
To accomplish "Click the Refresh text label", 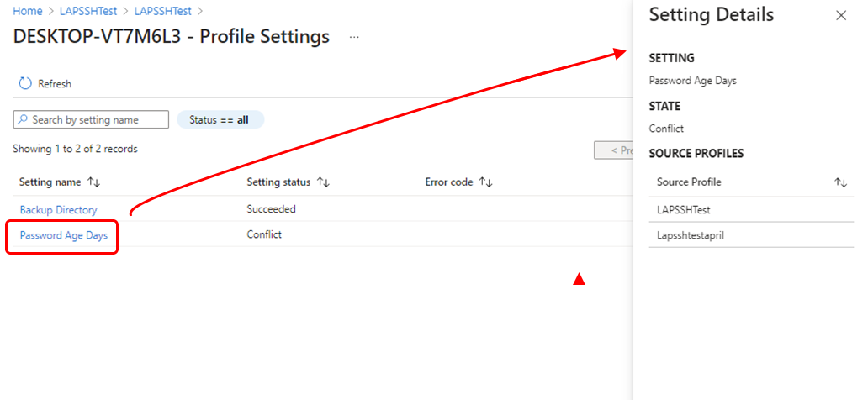I will coord(55,84).
